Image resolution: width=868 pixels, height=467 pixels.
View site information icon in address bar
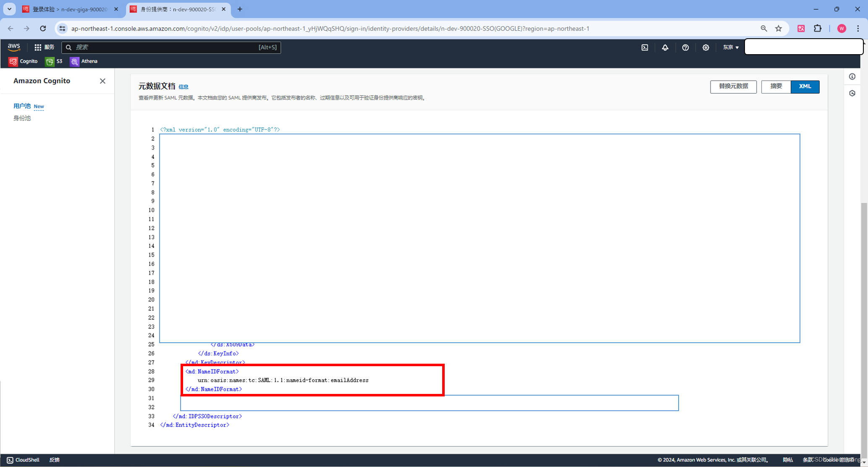coord(62,29)
